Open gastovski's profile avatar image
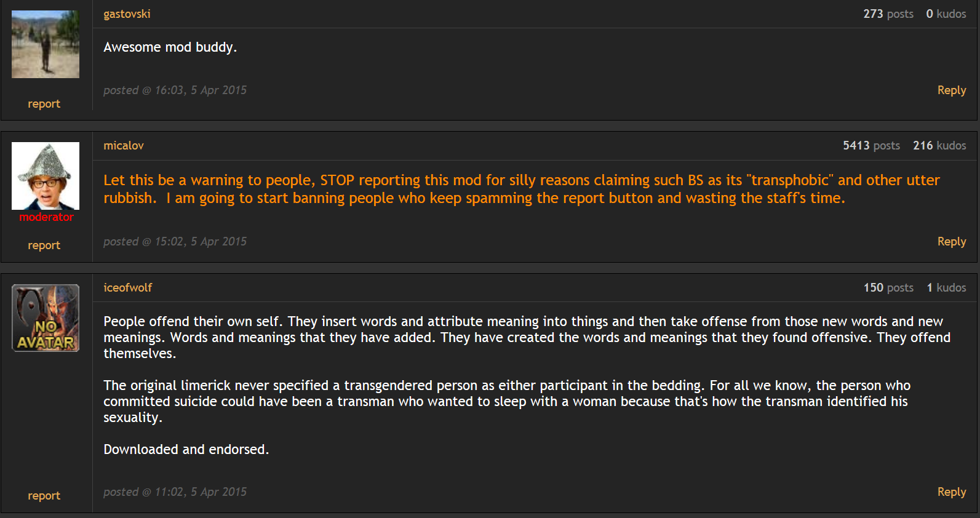This screenshot has height=518, width=980. point(46,44)
